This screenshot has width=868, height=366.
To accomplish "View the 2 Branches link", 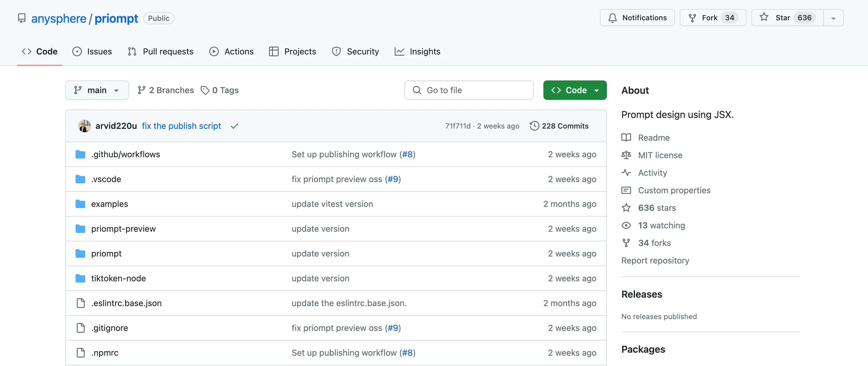I will pos(166,90).
